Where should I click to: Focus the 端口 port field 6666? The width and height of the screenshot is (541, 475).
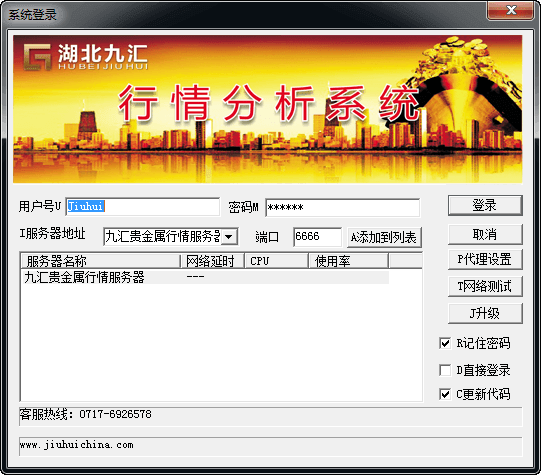[317, 237]
